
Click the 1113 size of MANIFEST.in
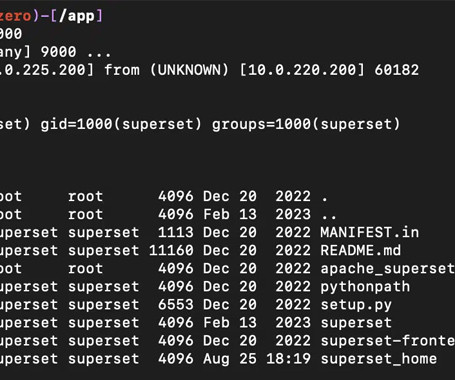176,232
